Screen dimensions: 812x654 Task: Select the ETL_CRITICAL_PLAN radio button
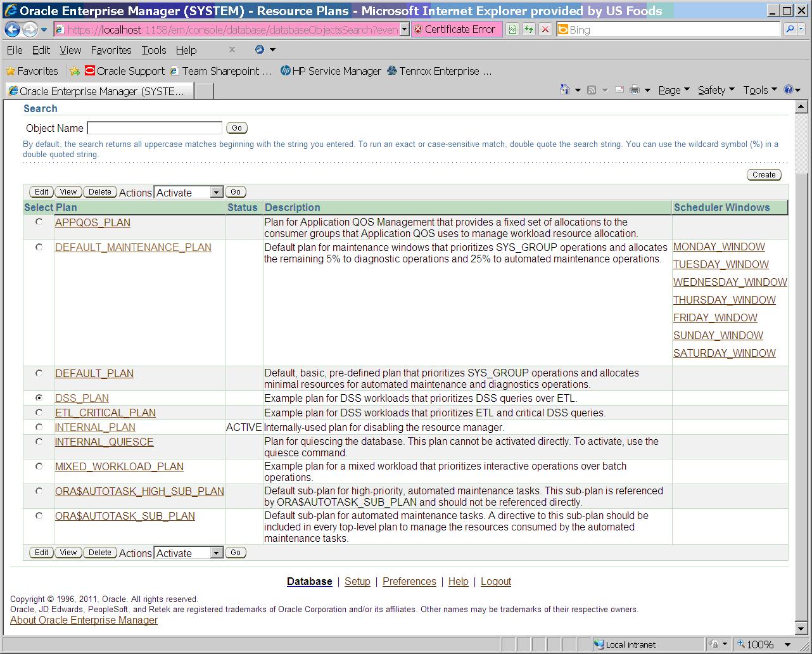(x=39, y=413)
